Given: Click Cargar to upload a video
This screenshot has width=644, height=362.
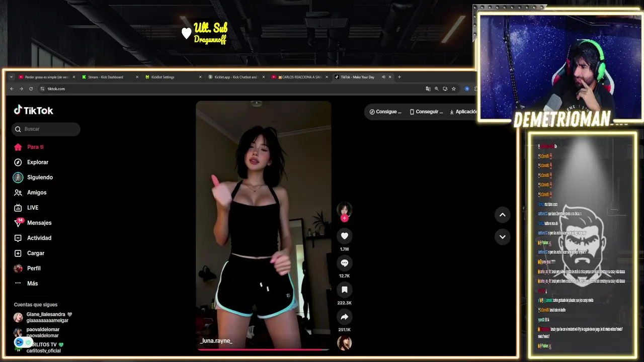Looking at the screenshot, I should pos(29,253).
